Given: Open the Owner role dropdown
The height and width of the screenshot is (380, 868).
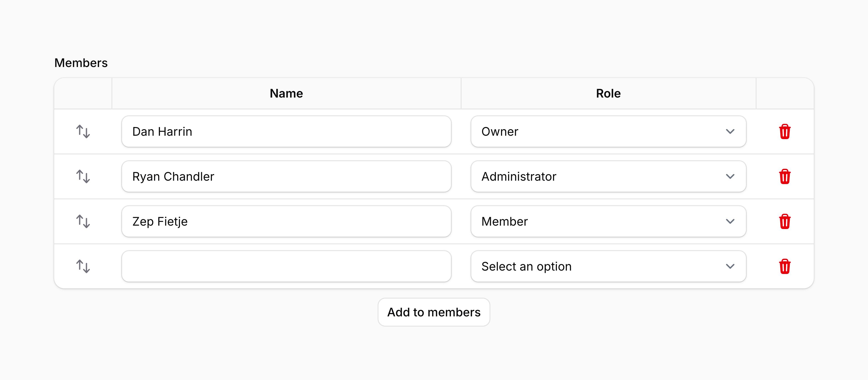Looking at the screenshot, I should point(608,131).
